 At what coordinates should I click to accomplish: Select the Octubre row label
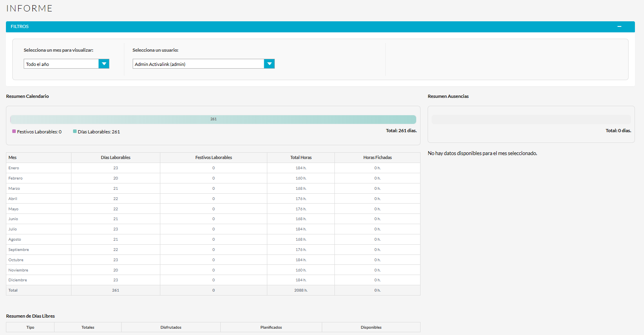(16, 260)
